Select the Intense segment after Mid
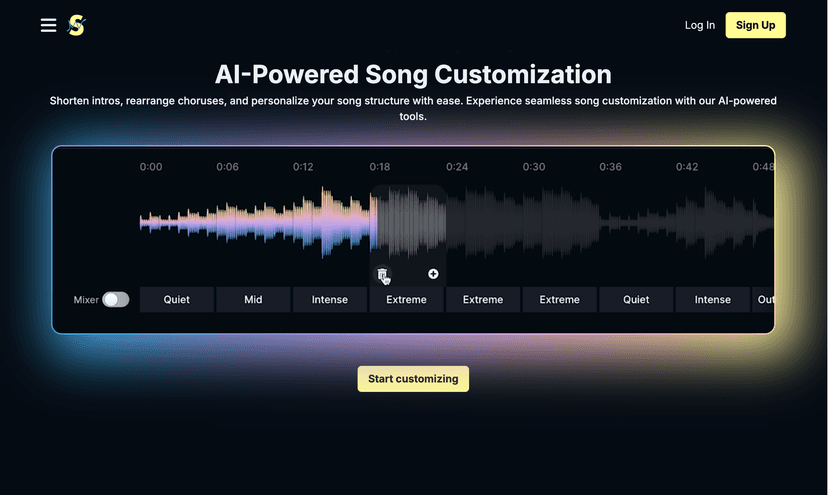This screenshot has width=828, height=495. pos(330,300)
